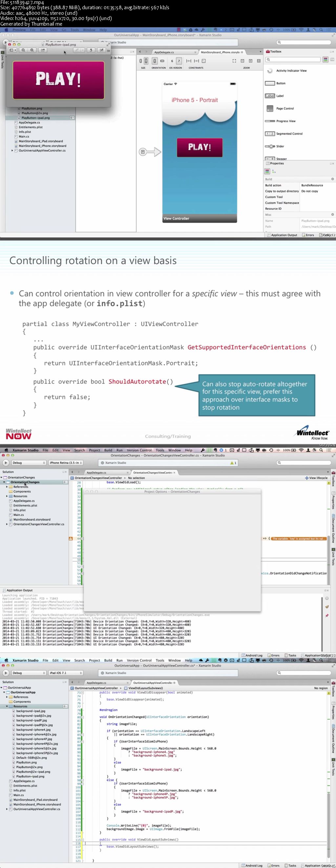Click PLAY! button on iPhone 5 storyboard
The width and height of the screenshot is (336, 868).
(x=199, y=147)
